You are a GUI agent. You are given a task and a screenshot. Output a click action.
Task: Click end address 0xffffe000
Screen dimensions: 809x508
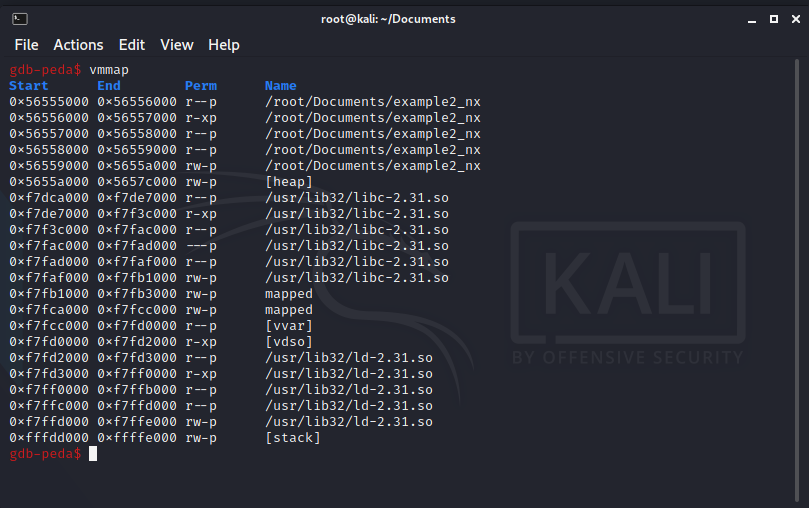pyautogui.click(x=137, y=437)
